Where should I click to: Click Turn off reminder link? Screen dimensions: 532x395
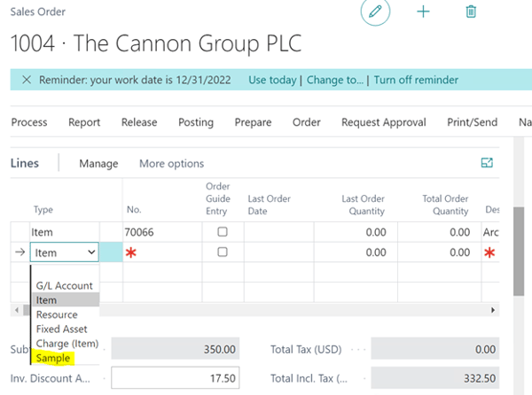[x=416, y=80]
